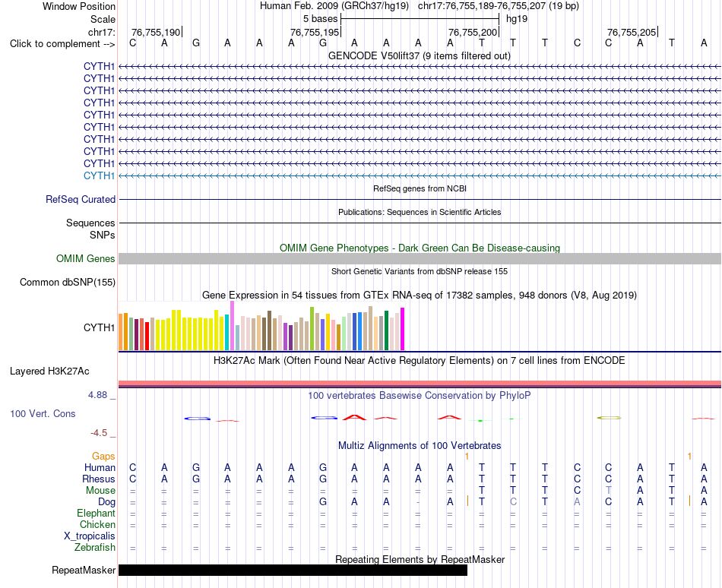The image size is (722, 588).
Task: Click the hg19 label beside the scale bar
Action: click(x=517, y=19)
